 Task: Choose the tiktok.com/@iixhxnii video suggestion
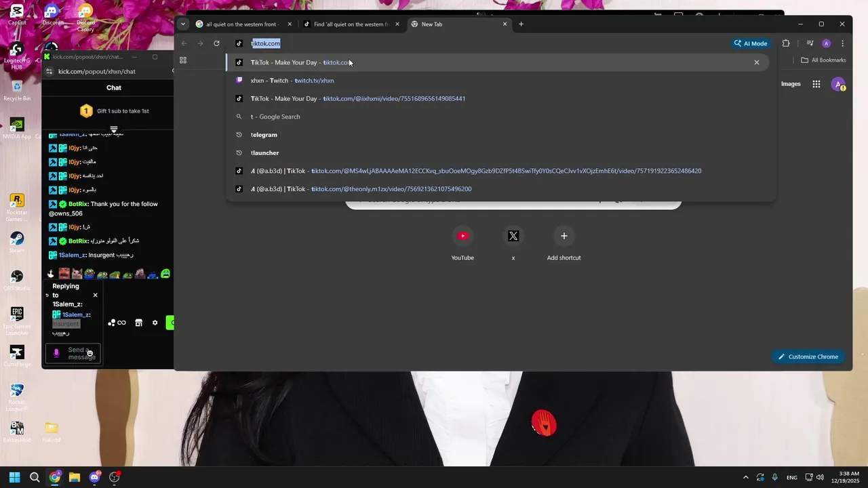click(x=498, y=98)
